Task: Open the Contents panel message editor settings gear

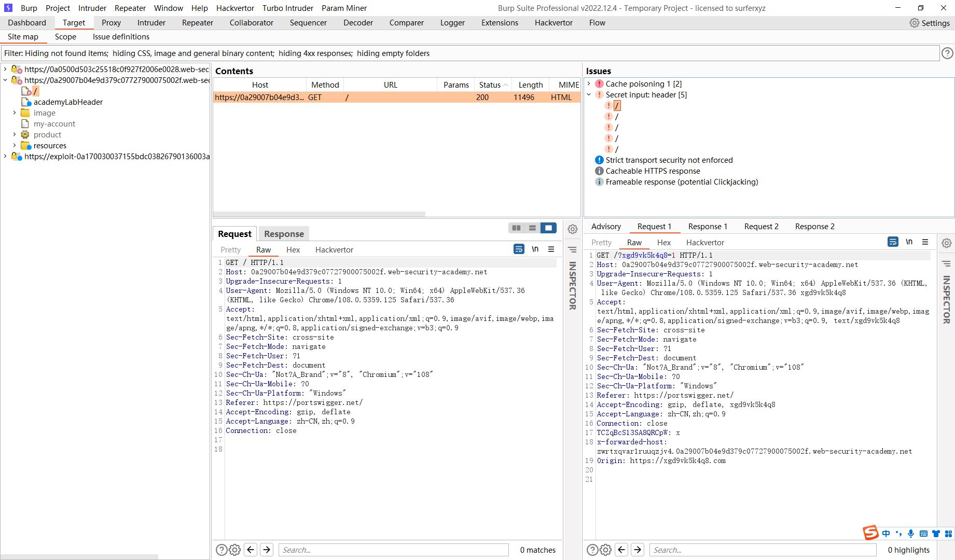Action: tap(573, 229)
